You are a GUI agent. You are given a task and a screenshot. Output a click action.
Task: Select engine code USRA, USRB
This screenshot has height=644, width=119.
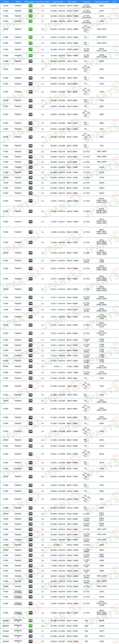pyautogui.click(x=101, y=261)
